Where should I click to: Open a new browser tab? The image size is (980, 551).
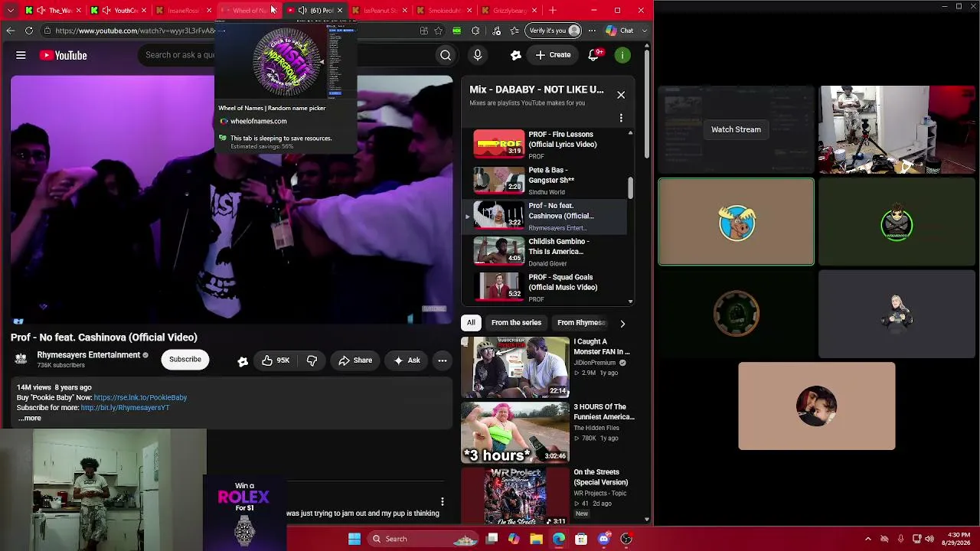553,10
